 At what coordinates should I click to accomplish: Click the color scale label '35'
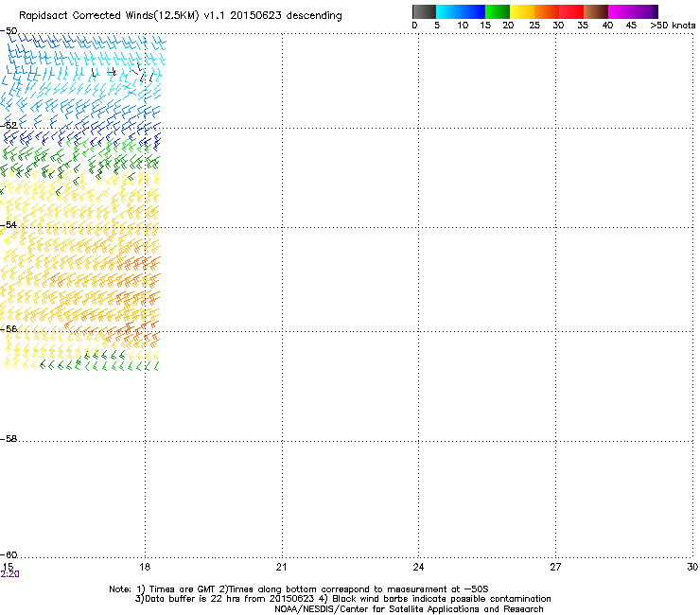tap(583, 26)
